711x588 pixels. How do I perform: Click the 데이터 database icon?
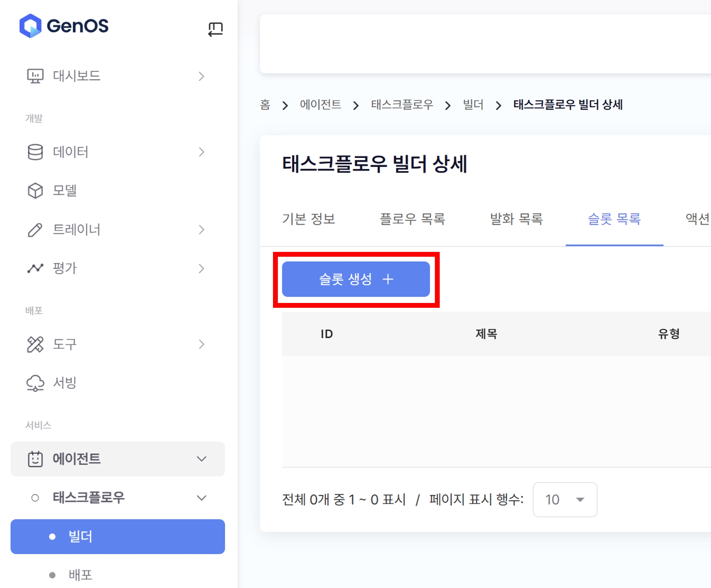click(35, 152)
